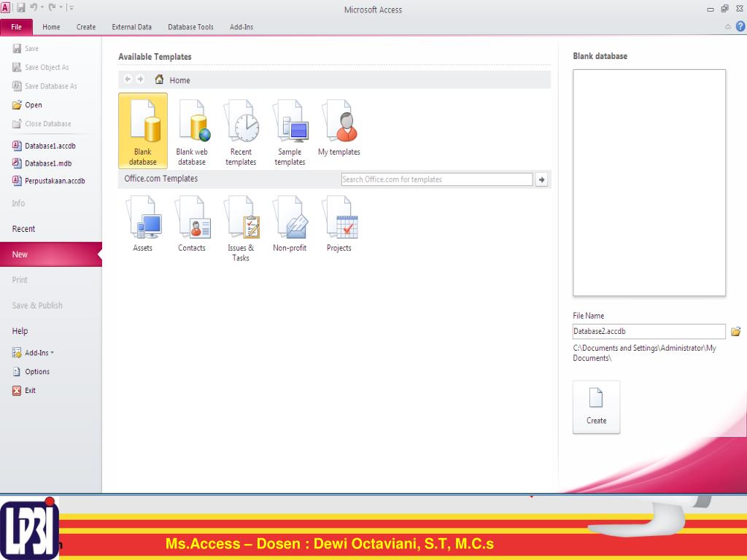Image resolution: width=747 pixels, height=560 pixels.
Task: Select New in the backstage sidebar
Action: coord(50,254)
